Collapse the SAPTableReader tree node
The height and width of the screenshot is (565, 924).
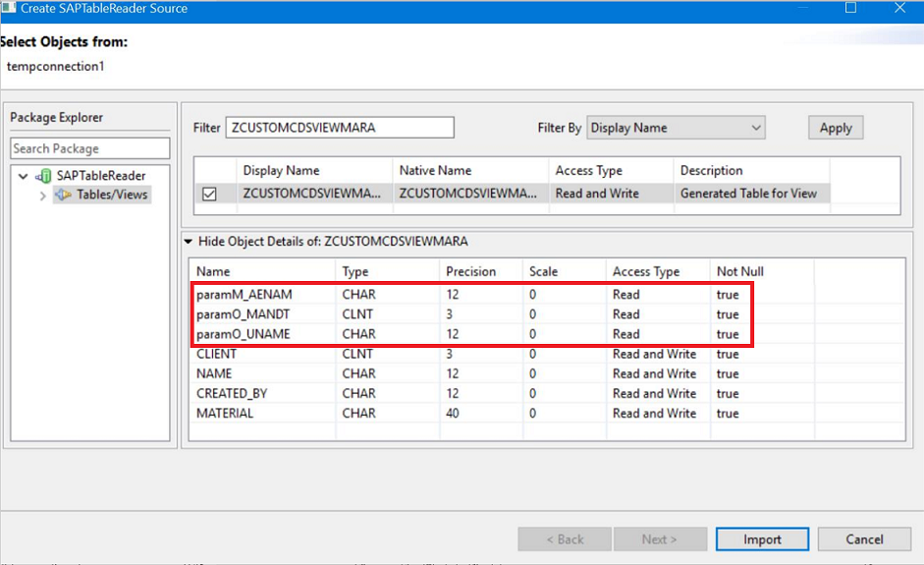(x=23, y=177)
